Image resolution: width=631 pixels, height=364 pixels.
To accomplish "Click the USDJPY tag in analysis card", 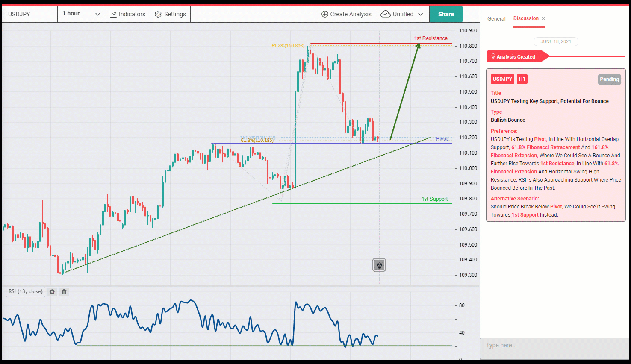I will coord(502,79).
